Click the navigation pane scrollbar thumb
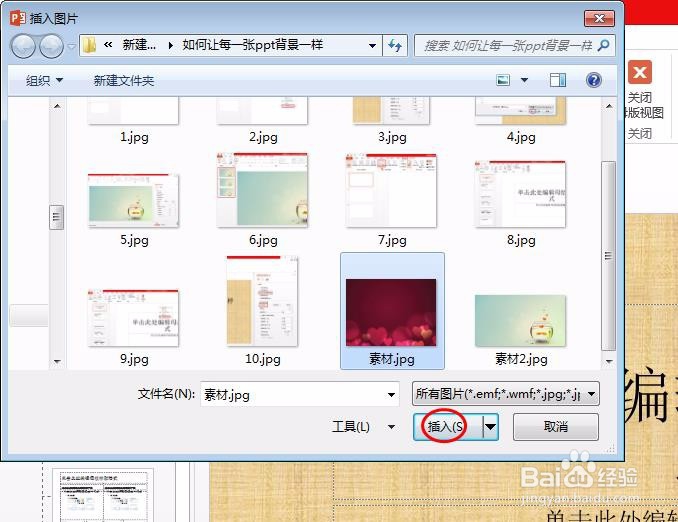Image resolution: width=678 pixels, height=522 pixels. [56, 217]
